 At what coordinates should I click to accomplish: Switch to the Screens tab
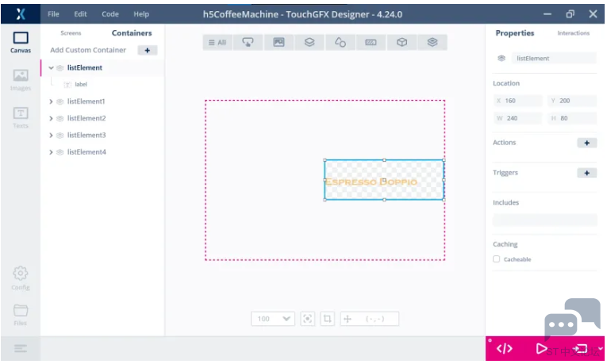(x=71, y=33)
